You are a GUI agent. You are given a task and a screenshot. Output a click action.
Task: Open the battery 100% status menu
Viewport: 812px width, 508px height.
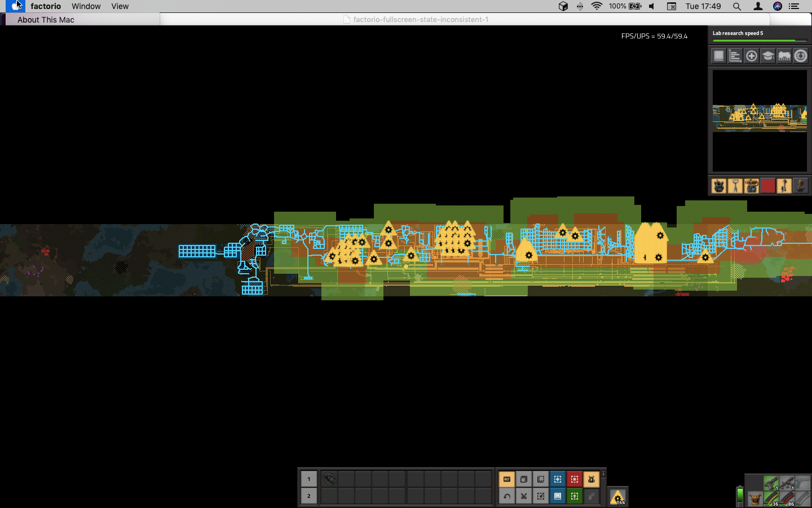point(625,6)
